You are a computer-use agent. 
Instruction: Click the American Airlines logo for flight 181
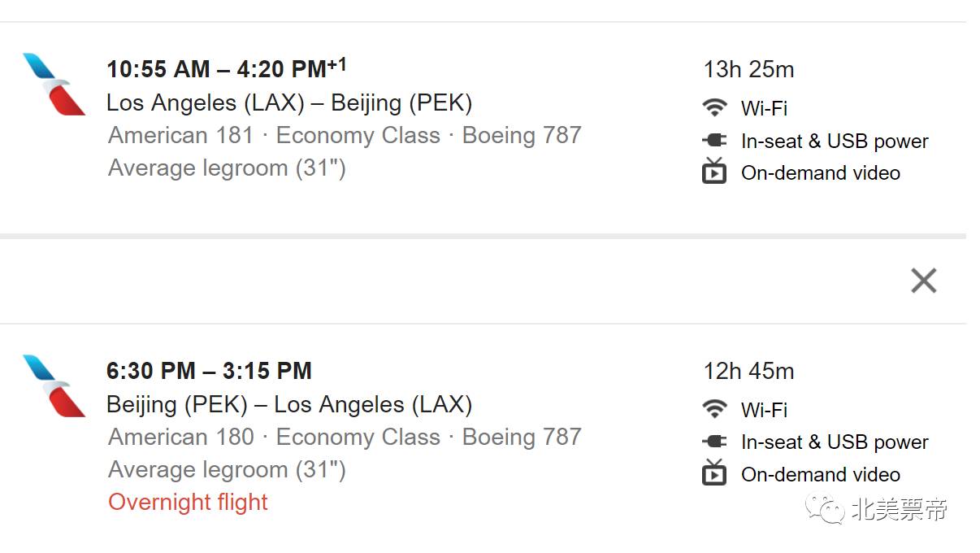pyautogui.click(x=54, y=84)
